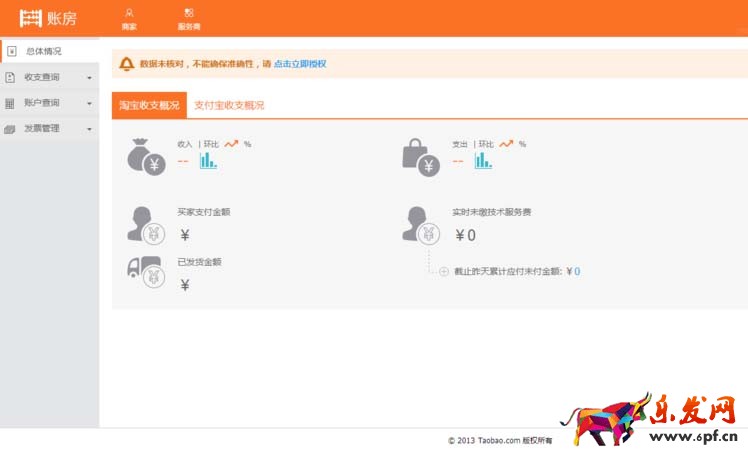Switch to the 支付宝收支概况 tab
Screen dimensions: 748x457
229,105
